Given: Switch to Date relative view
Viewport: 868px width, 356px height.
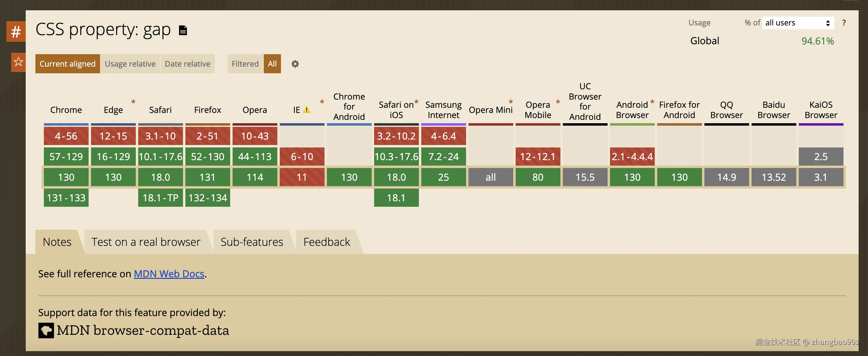Looking at the screenshot, I should (187, 64).
